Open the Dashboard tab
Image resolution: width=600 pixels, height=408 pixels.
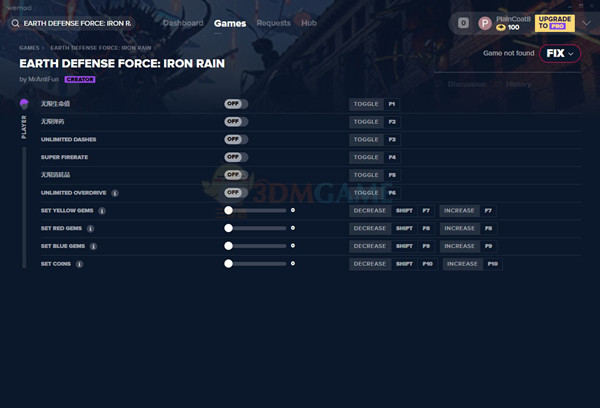(x=183, y=23)
